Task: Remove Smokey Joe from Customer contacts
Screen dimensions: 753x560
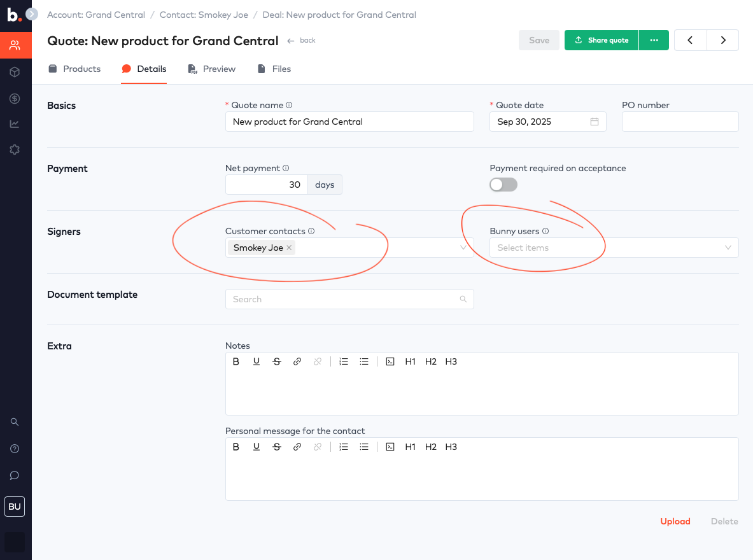Action: tap(289, 248)
